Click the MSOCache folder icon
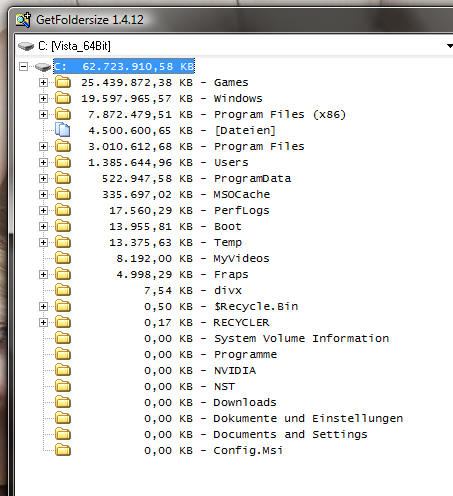Screen dimensions: 453x496 click(x=63, y=194)
